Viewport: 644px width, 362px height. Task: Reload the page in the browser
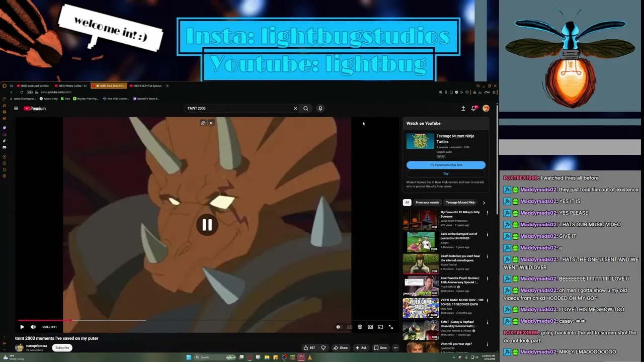[x=22, y=92]
